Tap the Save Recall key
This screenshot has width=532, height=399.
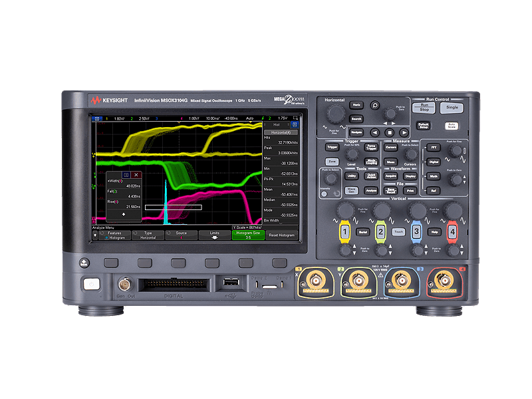391,191
